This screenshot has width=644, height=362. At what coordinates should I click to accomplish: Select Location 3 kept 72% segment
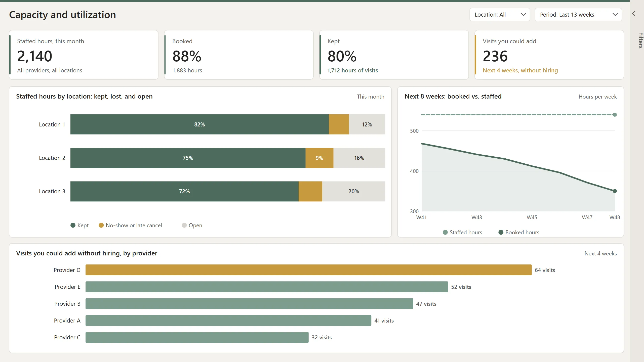click(x=184, y=191)
